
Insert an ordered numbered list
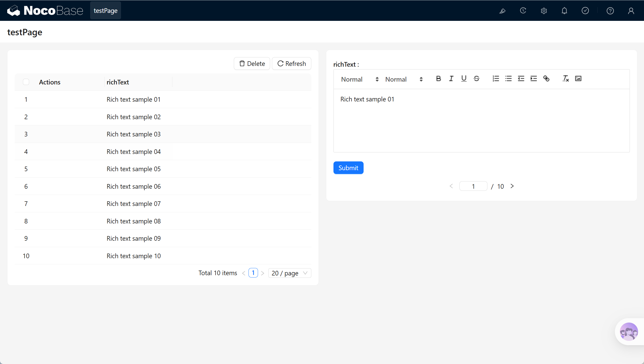[496, 79]
